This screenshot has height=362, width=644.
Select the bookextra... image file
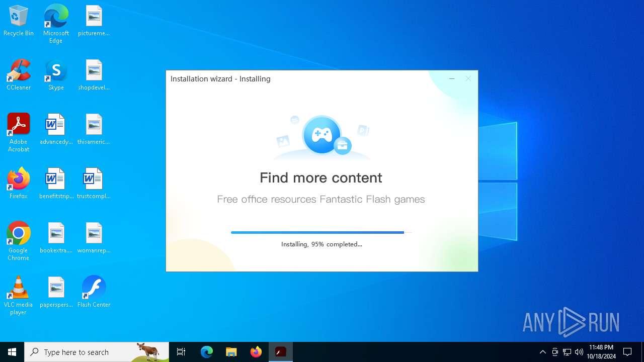(56, 238)
